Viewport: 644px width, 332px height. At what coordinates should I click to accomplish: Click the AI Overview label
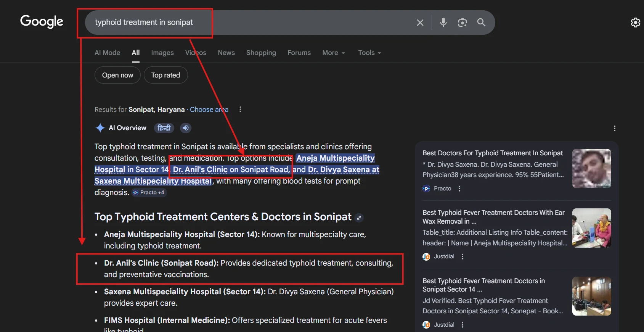[x=127, y=128]
